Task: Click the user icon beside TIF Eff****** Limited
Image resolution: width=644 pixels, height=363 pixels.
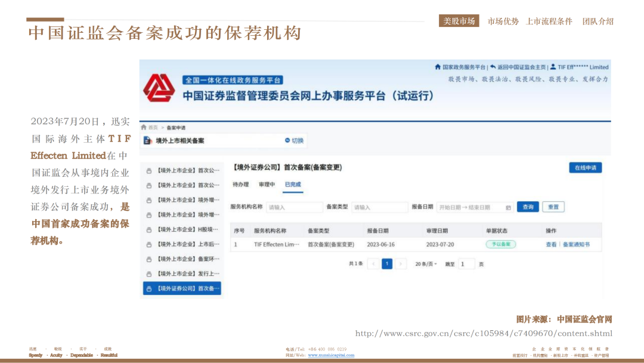Action: pos(553,67)
